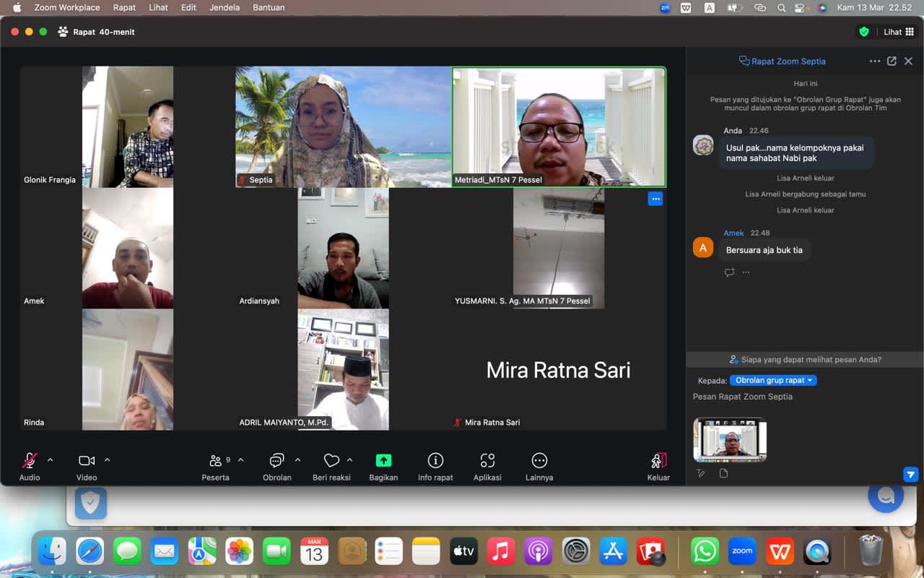The width and height of the screenshot is (924, 578).
Task: Change layout with Lihat view button
Action: (899, 32)
